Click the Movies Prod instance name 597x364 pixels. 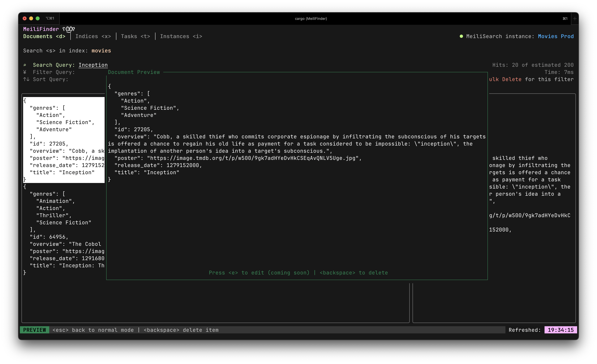pos(556,36)
